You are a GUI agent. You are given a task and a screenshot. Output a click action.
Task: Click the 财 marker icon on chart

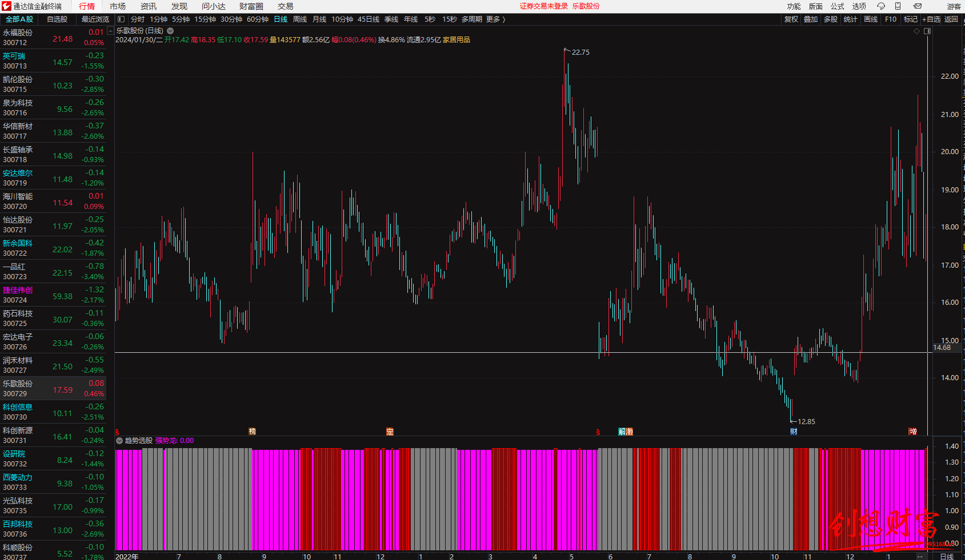pyautogui.click(x=794, y=432)
